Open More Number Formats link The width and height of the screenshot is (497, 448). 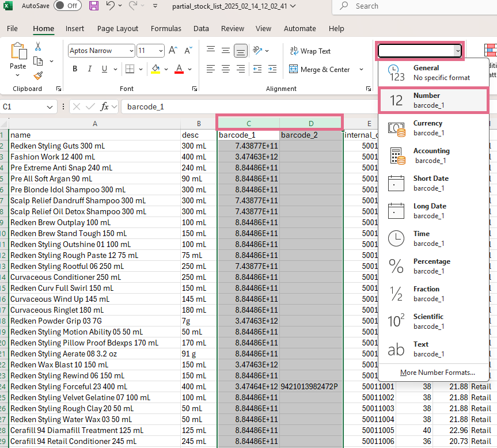[438, 373]
